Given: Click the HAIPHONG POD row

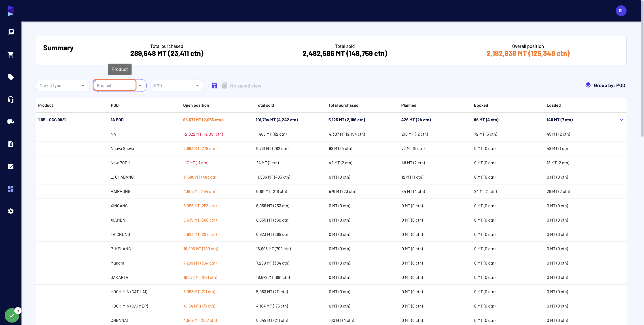Looking at the screenshot, I should 331,192.
